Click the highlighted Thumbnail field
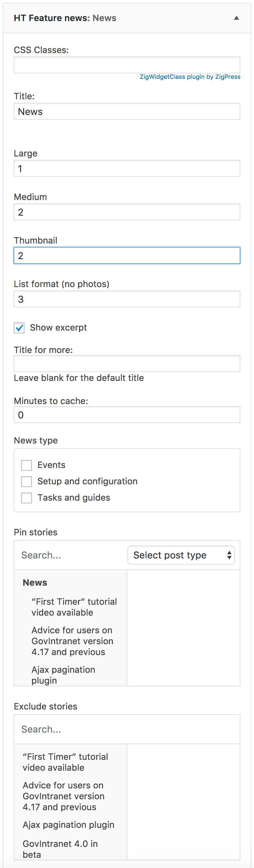Viewport: 254px width, 868px height. point(127,255)
